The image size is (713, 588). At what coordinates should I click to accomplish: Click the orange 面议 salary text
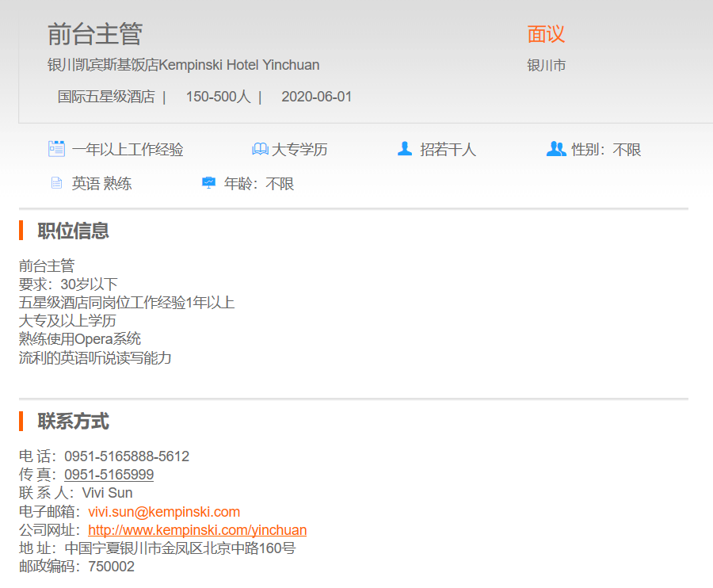546,34
